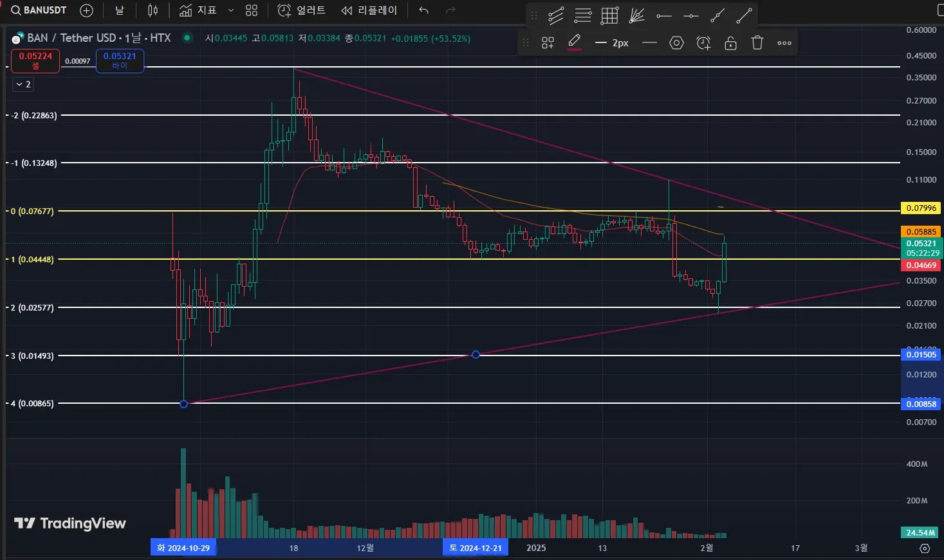Click the 3 (0.01493) Fib level label
The height and width of the screenshot is (560, 944).
click(32, 356)
